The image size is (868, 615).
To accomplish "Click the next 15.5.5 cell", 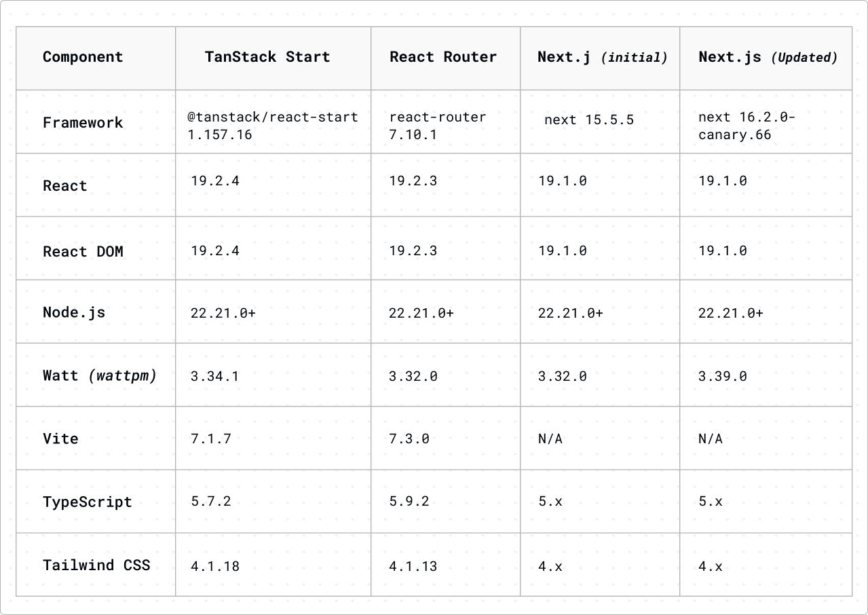I will click(588, 120).
